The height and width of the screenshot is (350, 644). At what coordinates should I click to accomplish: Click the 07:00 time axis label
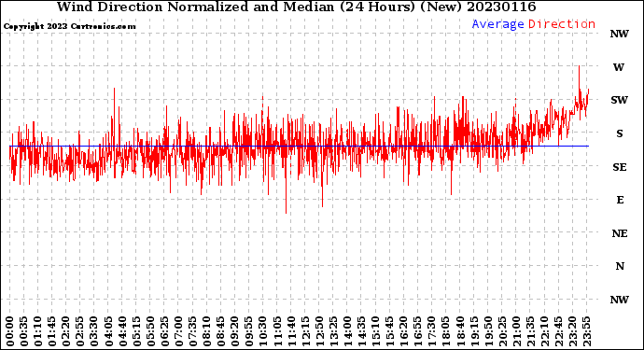tap(178, 332)
